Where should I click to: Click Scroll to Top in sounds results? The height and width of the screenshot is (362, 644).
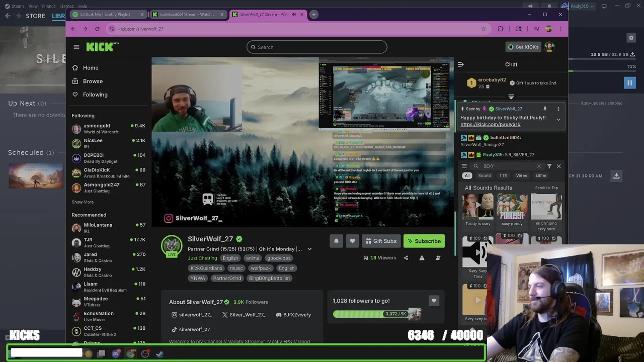coord(546,188)
